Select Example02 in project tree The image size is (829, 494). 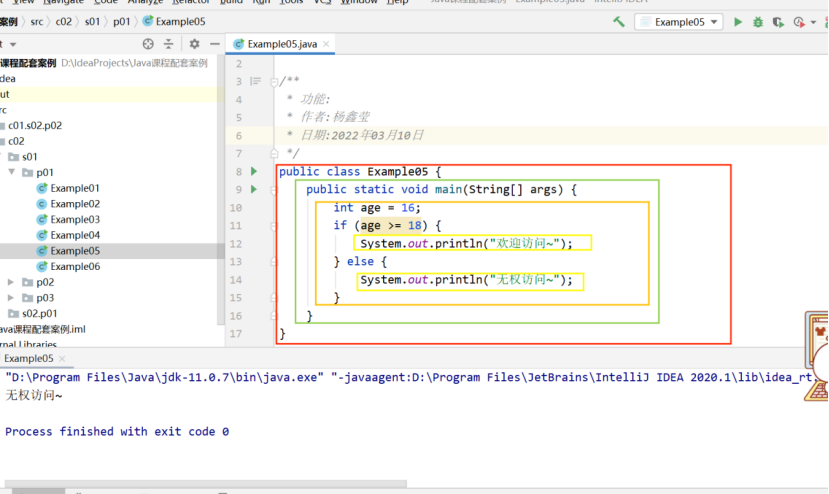75,204
